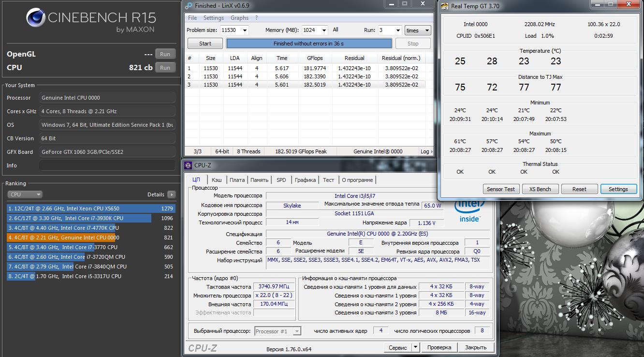
Task: Click the Intel inside logo in CPU-Z
Action: [x=469, y=210]
